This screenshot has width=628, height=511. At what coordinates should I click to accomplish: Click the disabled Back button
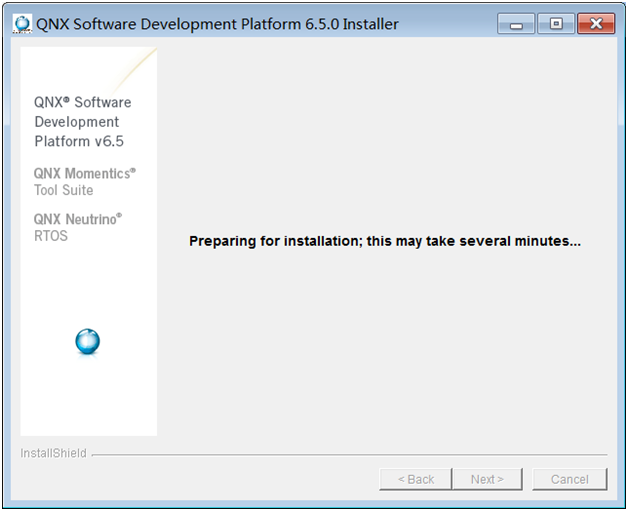[x=416, y=479]
